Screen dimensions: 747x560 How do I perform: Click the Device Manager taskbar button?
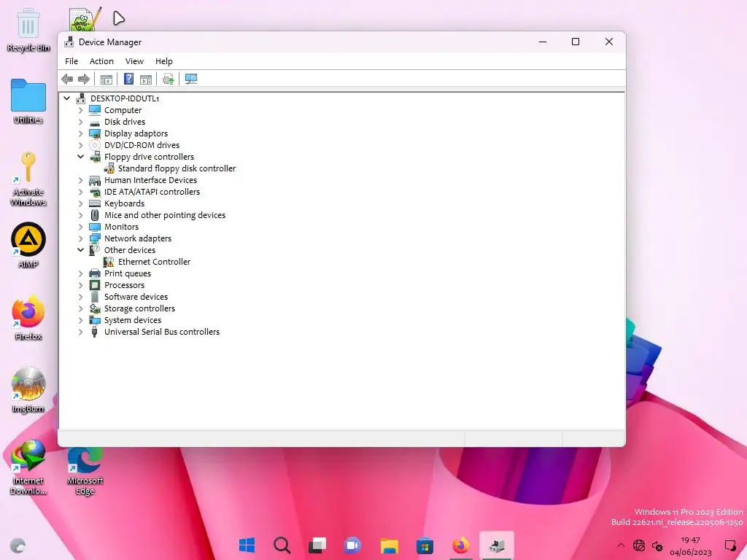(496, 545)
